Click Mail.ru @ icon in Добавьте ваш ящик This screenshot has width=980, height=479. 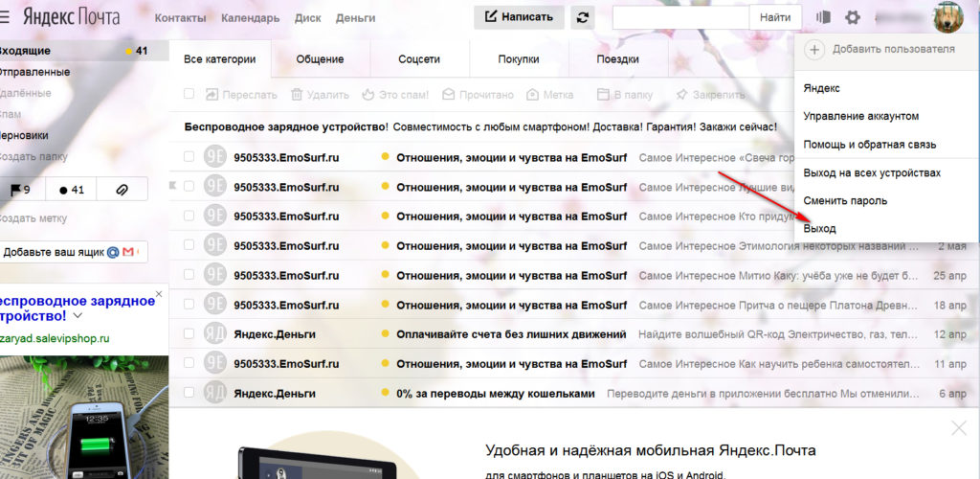point(113,252)
